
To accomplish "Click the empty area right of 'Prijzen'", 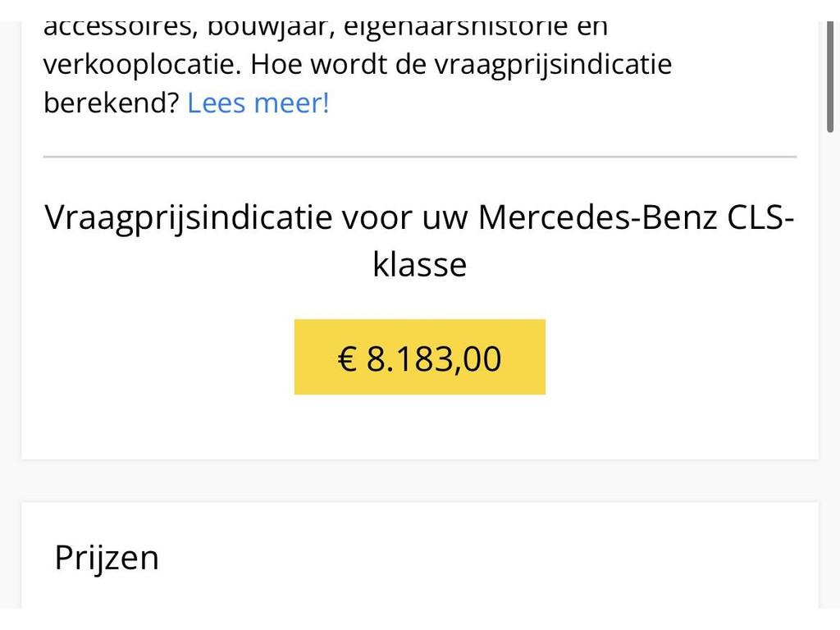I will (482, 558).
